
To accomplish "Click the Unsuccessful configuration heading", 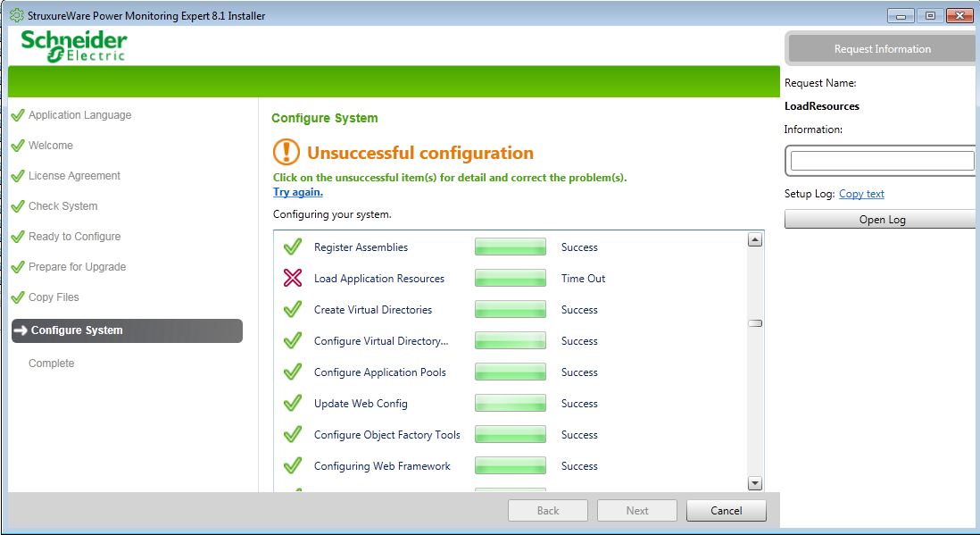I will pyautogui.click(x=420, y=153).
